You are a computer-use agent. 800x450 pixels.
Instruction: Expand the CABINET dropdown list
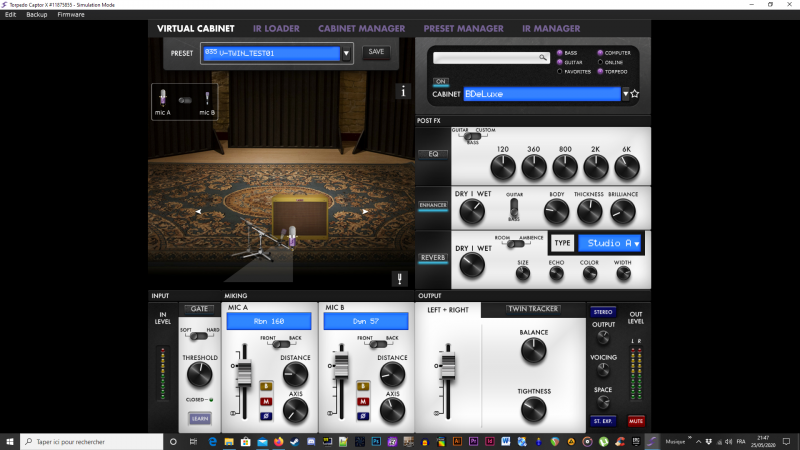point(626,94)
